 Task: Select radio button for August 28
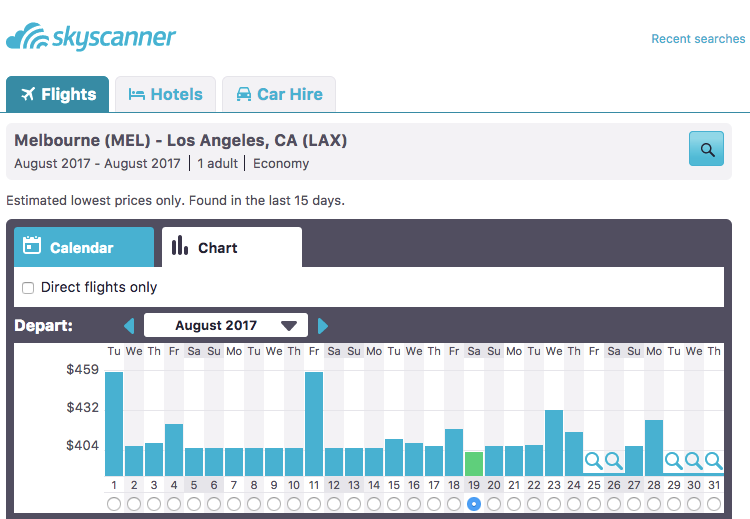coord(654,504)
